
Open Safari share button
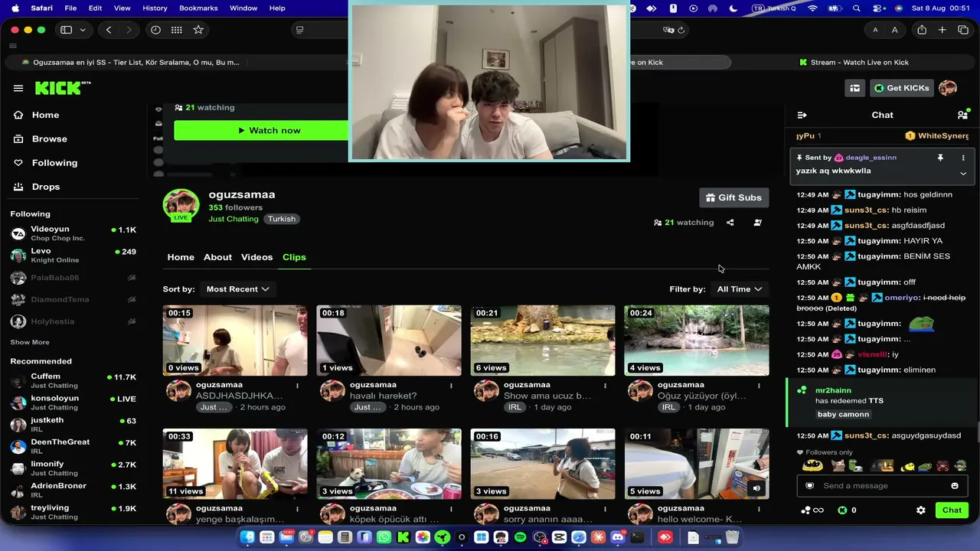click(x=922, y=30)
